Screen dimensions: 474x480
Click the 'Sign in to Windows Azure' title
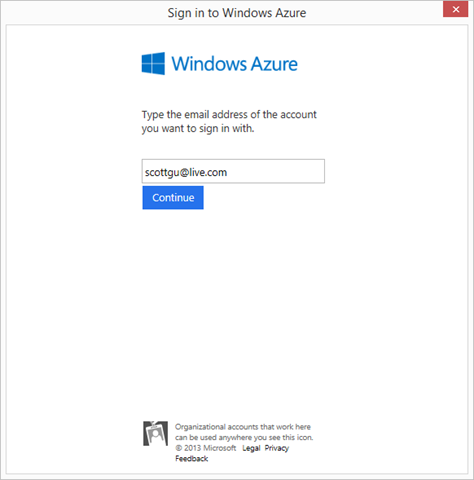point(237,13)
